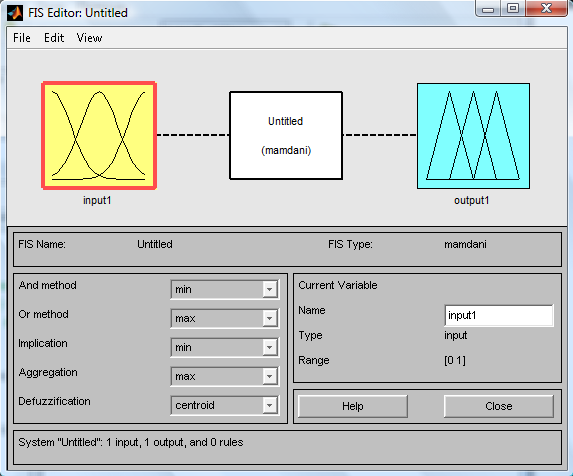This screenshot has width=573, height=476.
Task: Click the status text about 0 rules
Action: [x=131, y=442]
